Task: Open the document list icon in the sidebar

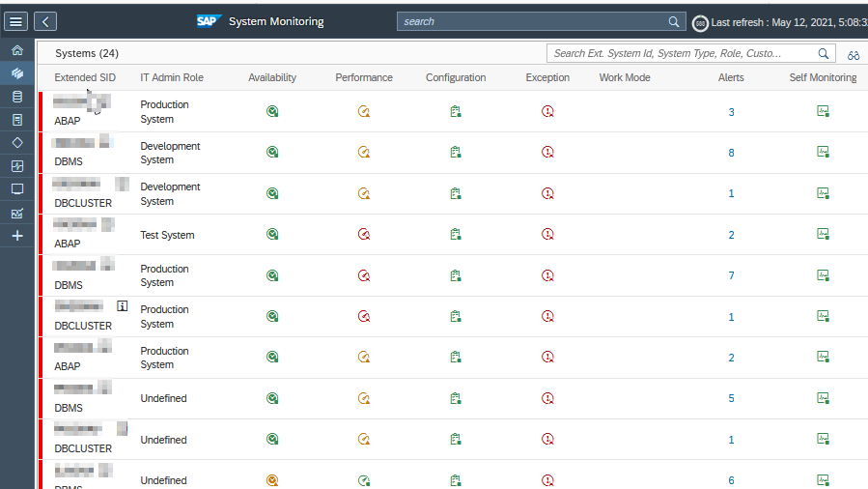Action: point(17,120)
